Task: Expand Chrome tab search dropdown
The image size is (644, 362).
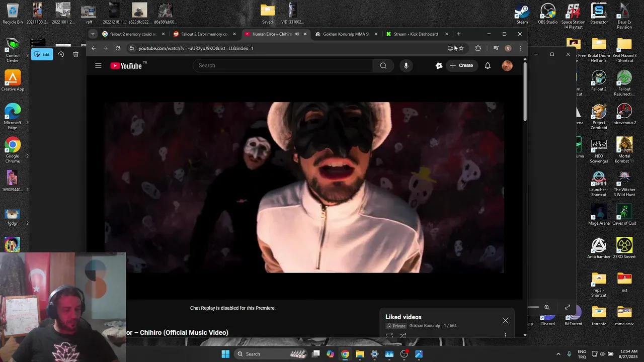Action: click(93, 34)
